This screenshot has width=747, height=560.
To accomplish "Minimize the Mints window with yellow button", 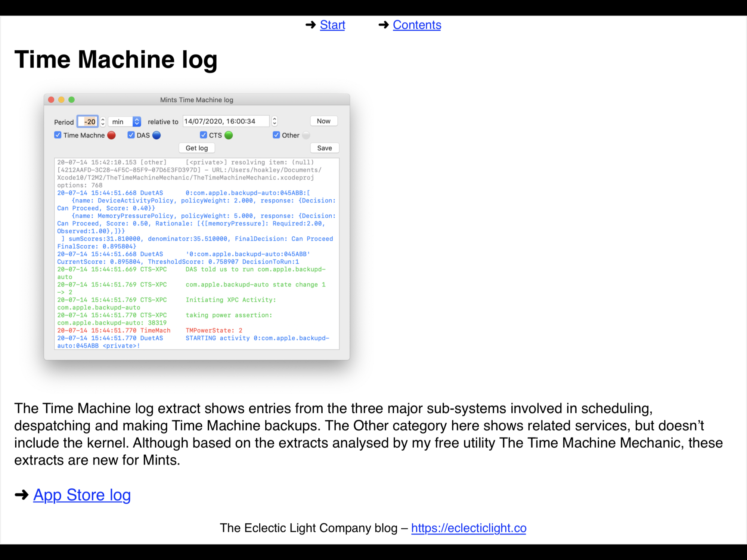I will point(61,100).
